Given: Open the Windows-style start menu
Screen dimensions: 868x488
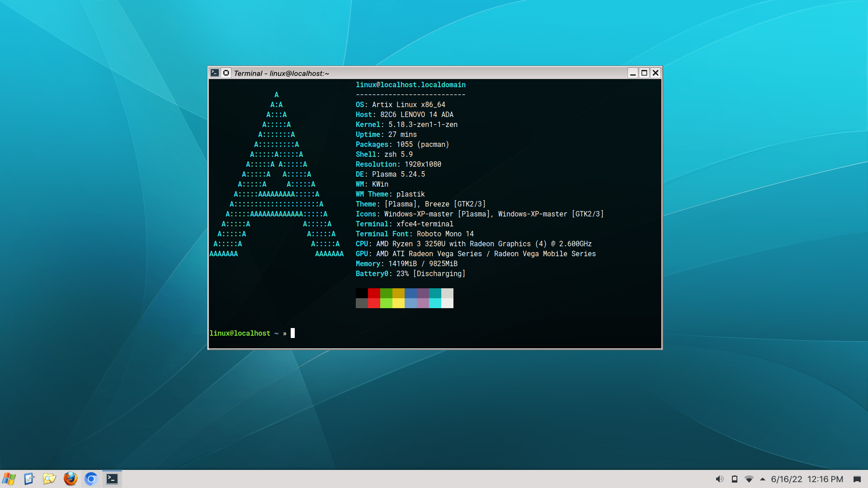Looking at the screenshot, I should coord(9,479).
